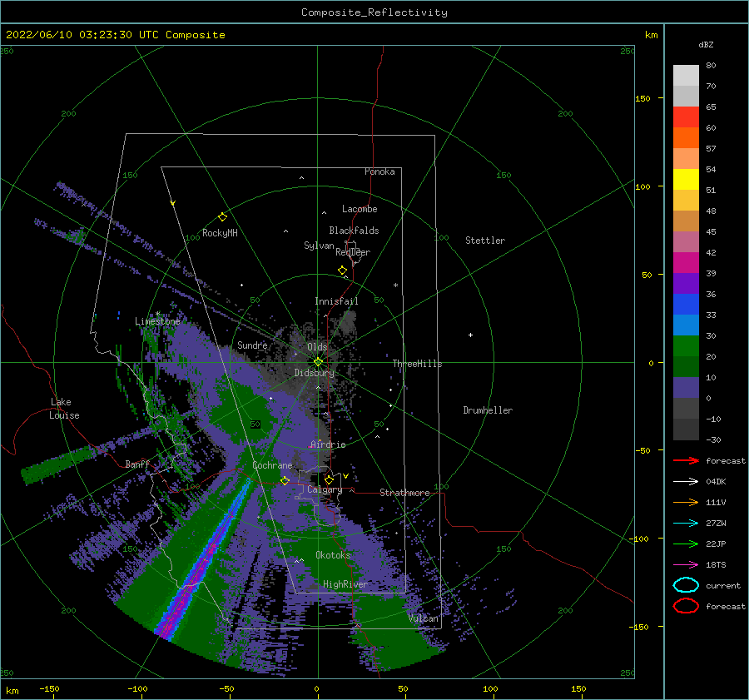The image size is (749, 700).
Task: Click the Innisfail label
Action: (x=336, y=301)
